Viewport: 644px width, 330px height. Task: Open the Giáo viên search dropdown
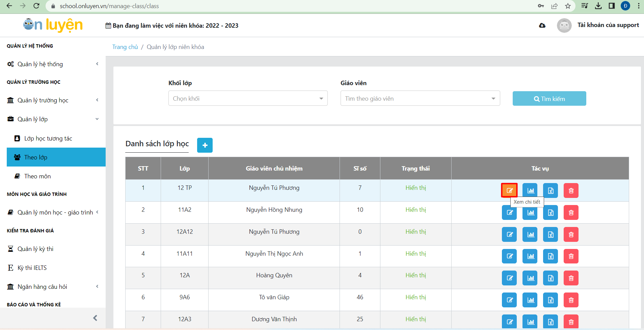[420, 98]
